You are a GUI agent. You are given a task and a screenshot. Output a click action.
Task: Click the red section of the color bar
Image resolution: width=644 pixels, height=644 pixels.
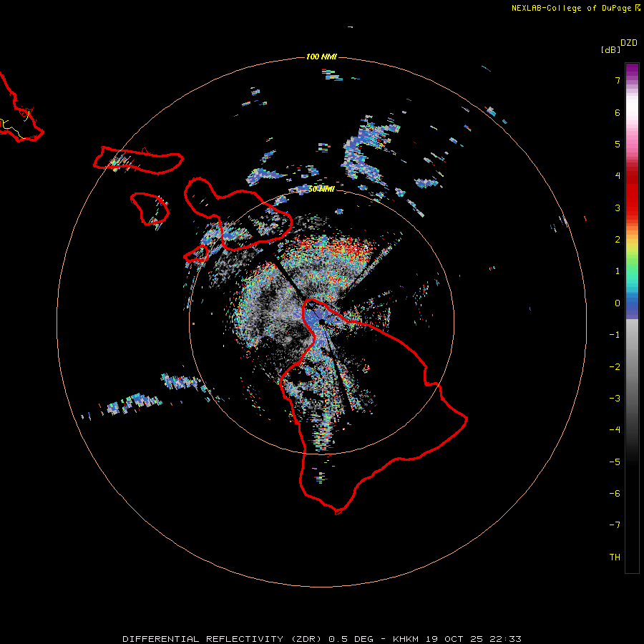632,193
